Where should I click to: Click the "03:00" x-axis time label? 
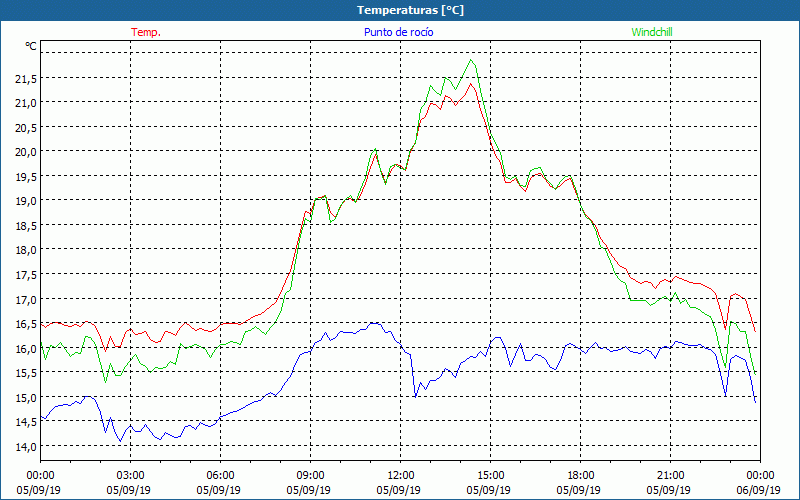(130, 476)
